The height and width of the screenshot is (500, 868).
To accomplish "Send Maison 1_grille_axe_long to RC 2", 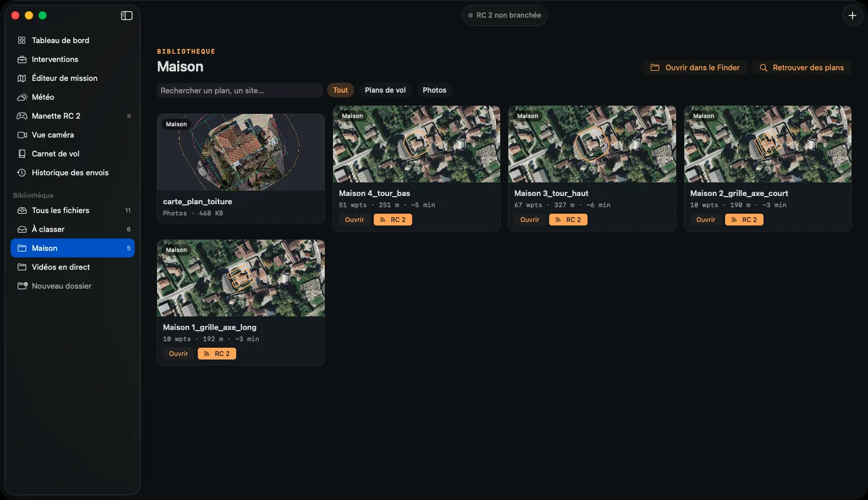I will point(217,354).
